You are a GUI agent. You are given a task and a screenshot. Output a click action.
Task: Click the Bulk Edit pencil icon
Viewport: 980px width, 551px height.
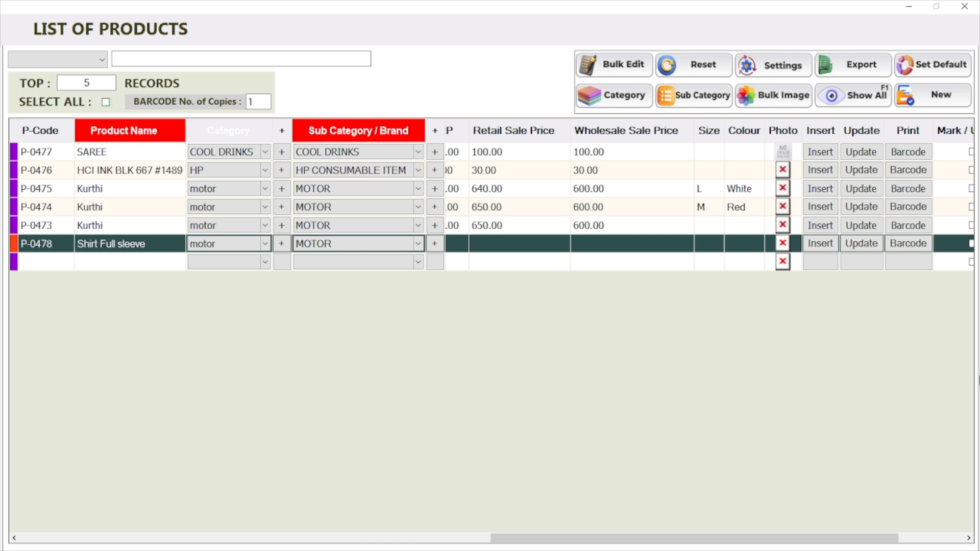pyautogui.click(x=588, y=65)
